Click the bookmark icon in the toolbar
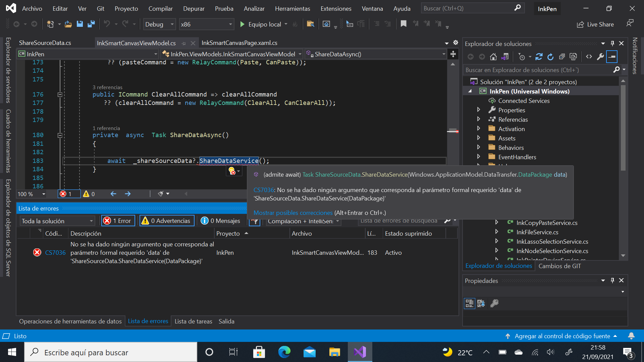Image resolution: width=644 pixels, height=362 pixels. (404, 24)
